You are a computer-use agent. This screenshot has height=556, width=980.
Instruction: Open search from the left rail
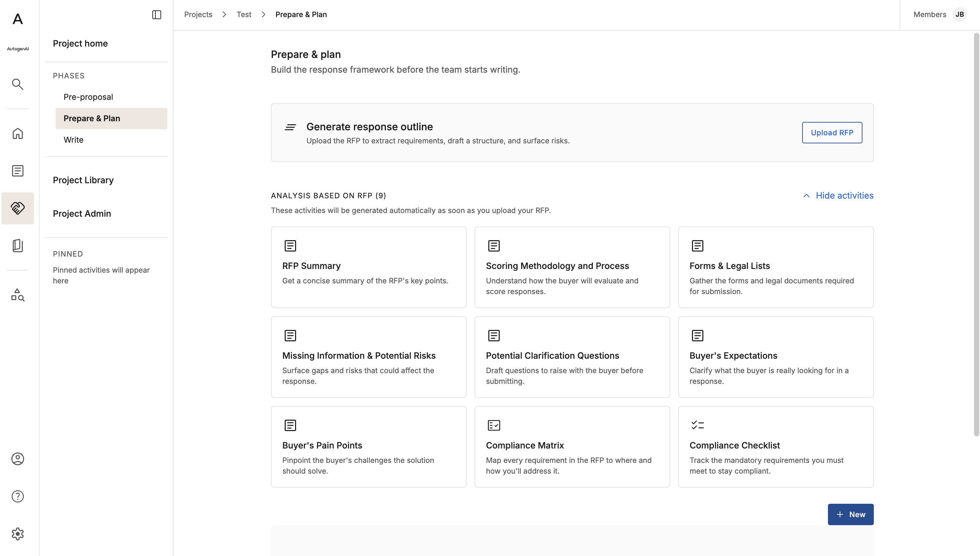(17, 84)
